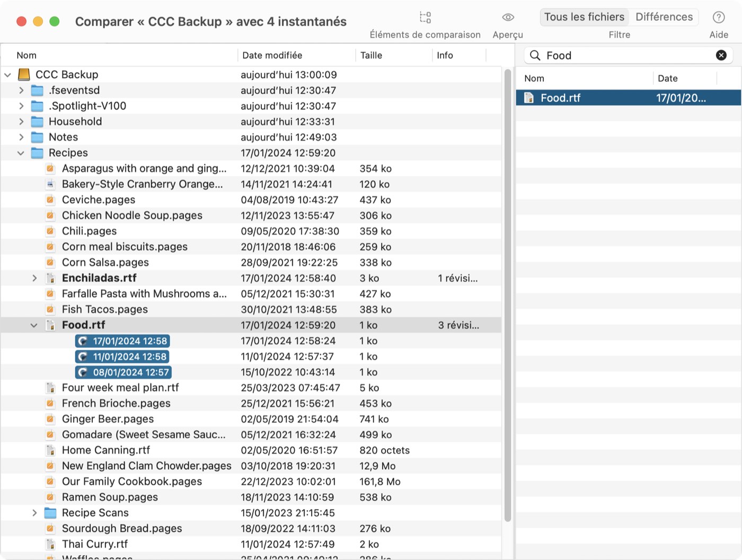Switch filter to Différences

point(664,17)
